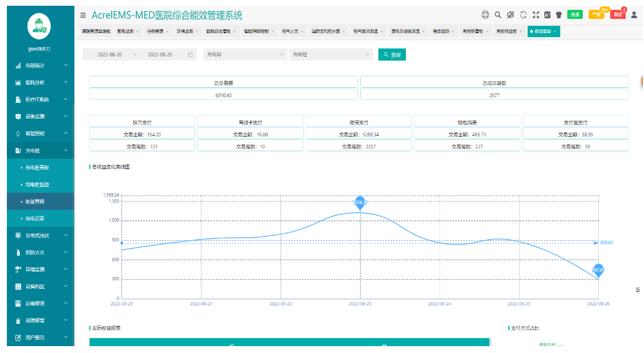This screenshot has width=644, height=353.
Task: Click the search magnifier icon in header
Action: [x=498, y=15]
